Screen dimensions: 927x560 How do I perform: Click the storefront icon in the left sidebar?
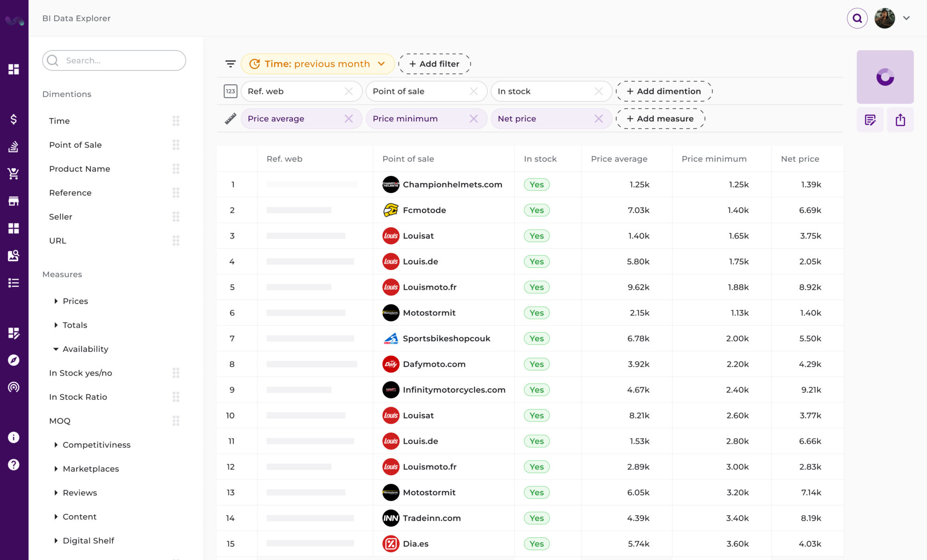(14, 201)
